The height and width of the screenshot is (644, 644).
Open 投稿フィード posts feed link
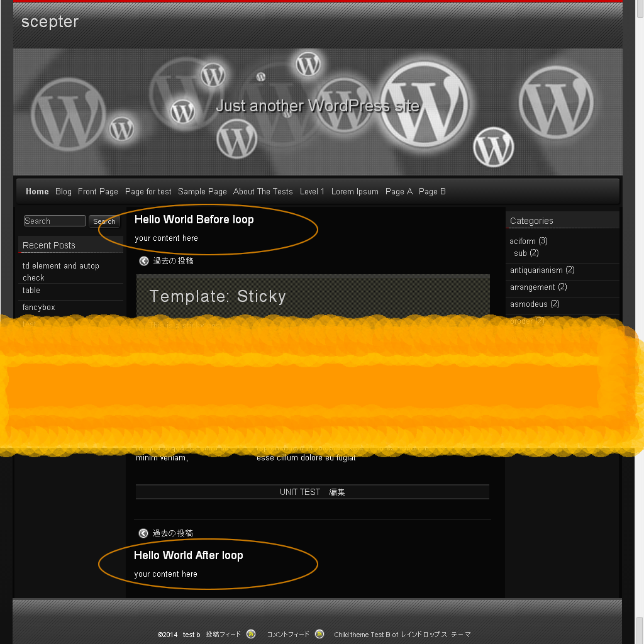point(223,635)
